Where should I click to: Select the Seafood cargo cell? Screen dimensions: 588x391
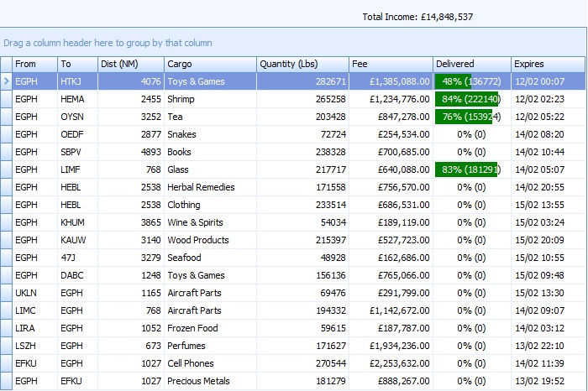[210, 258]
